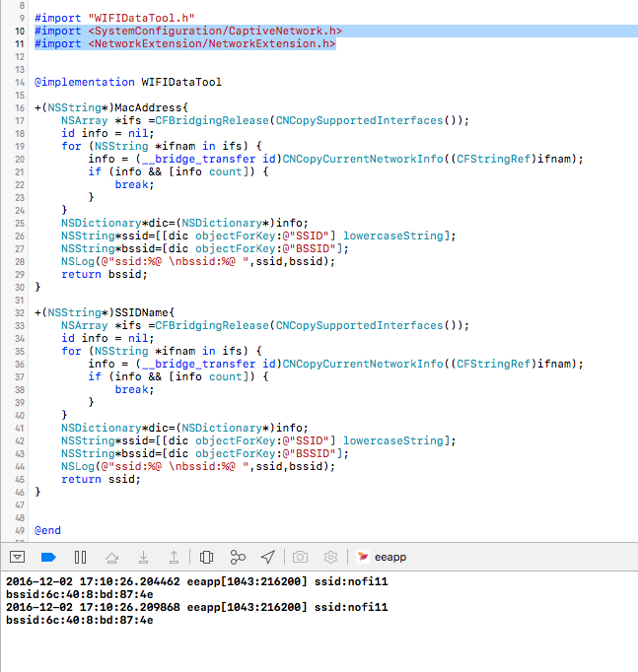Click the @end keyword

point(47,530)
